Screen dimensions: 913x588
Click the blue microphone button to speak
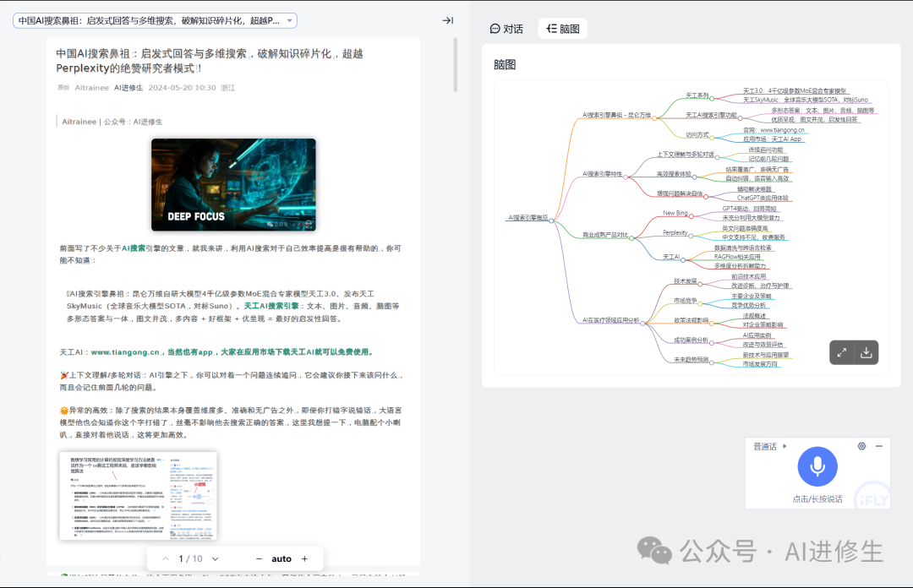click(817, 465)
